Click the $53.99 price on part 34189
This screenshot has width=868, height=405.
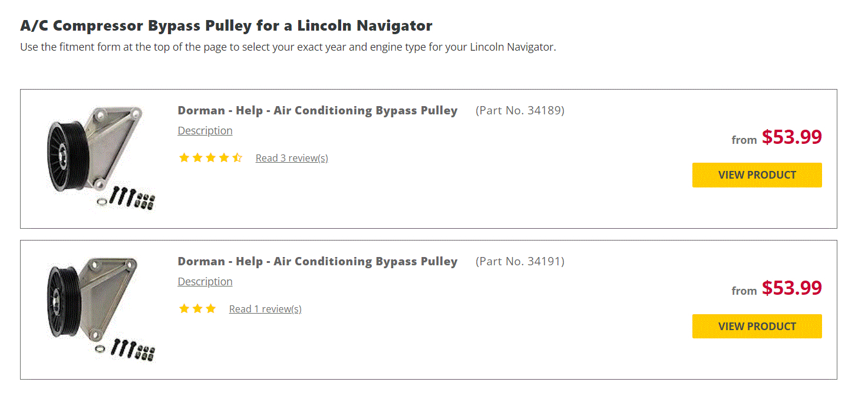coord(791,137)
